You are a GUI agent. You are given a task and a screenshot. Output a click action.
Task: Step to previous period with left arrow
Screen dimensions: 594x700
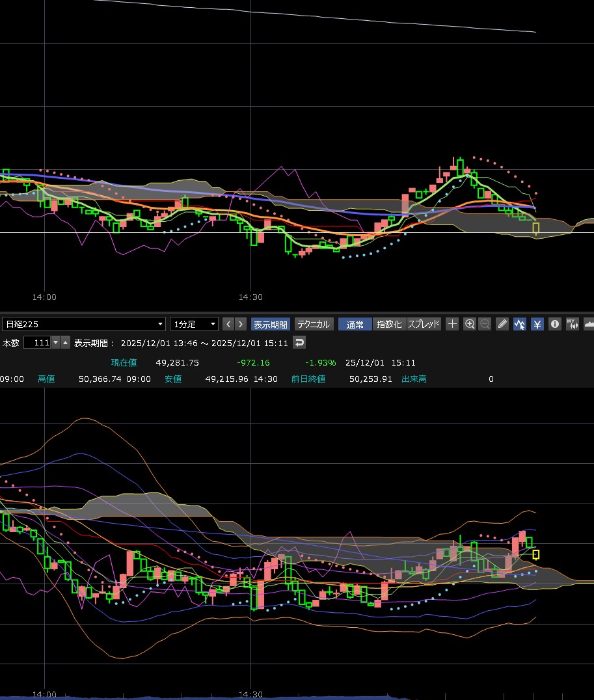(x=228, y=324)
